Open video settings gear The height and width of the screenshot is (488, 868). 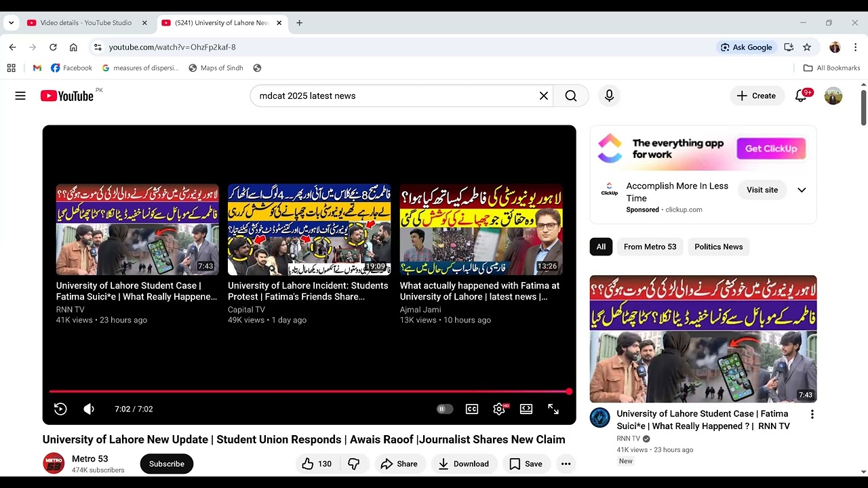pyautogui.click(x=499, y=409)
